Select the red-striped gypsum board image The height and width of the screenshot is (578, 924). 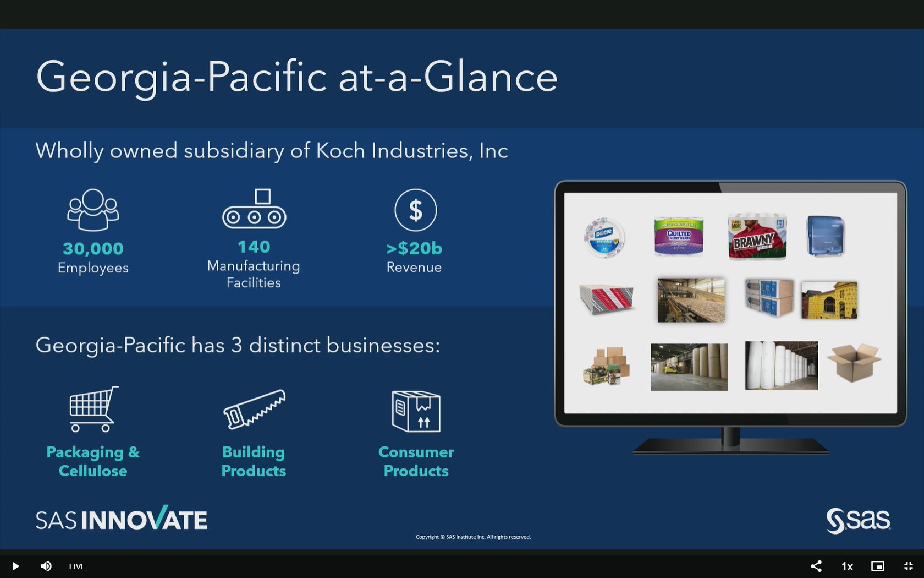point(607,300)
